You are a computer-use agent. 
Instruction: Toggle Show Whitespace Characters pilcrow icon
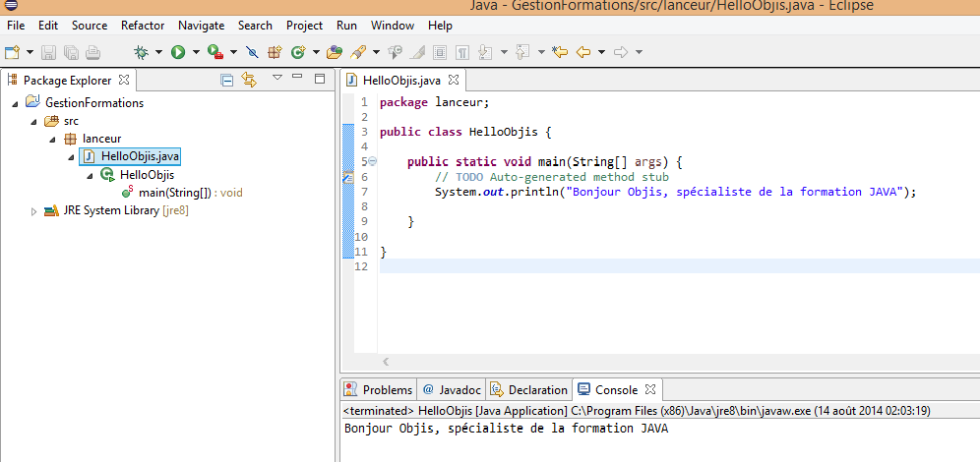(x=460, y=52)
